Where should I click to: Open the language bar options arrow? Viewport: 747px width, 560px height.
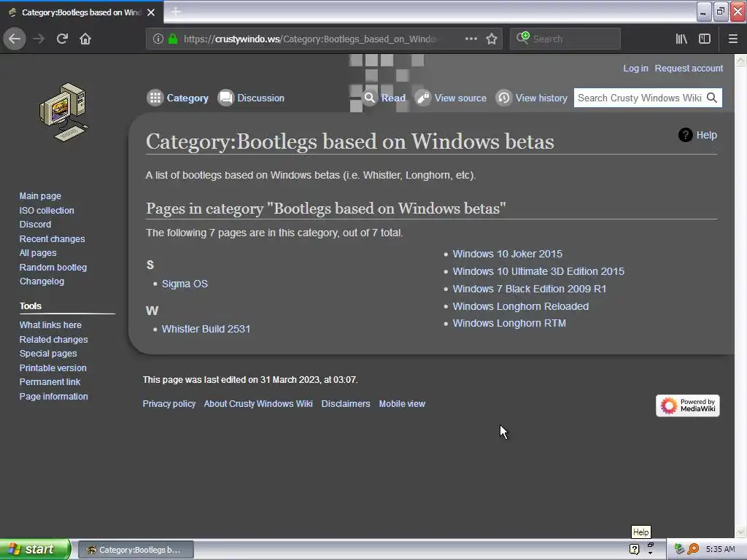coord(650,553)
